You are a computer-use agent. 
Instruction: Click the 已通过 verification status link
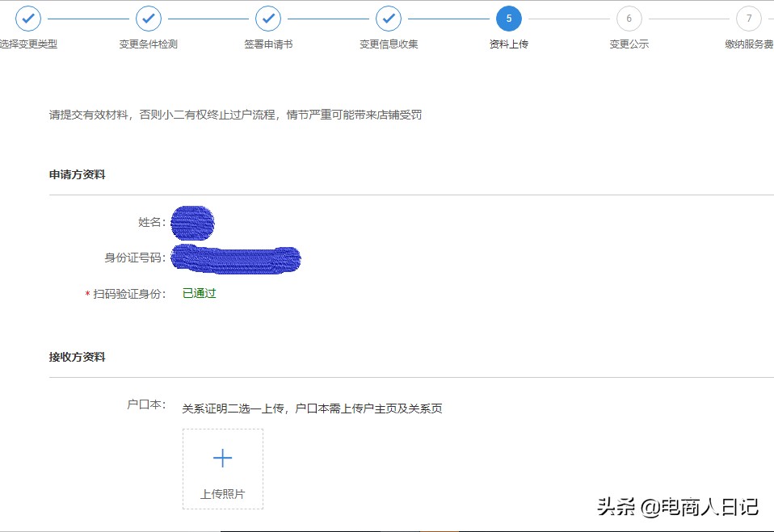198,294
